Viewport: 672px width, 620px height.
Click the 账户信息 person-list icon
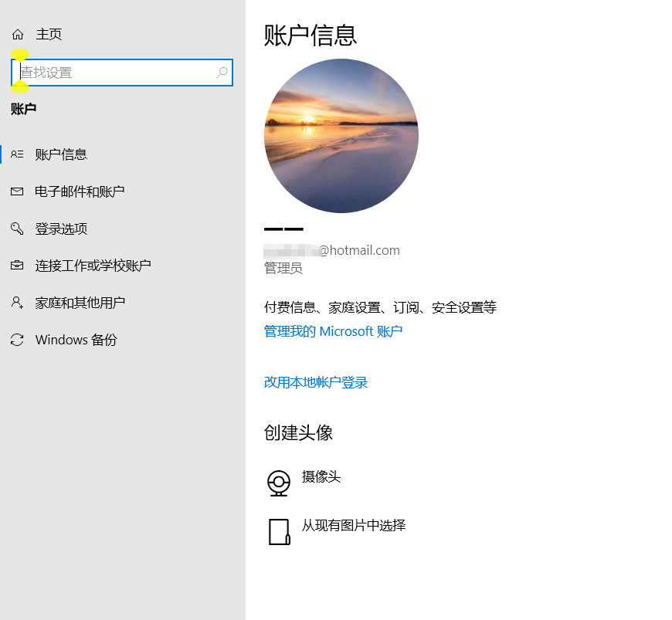(17, 154)
